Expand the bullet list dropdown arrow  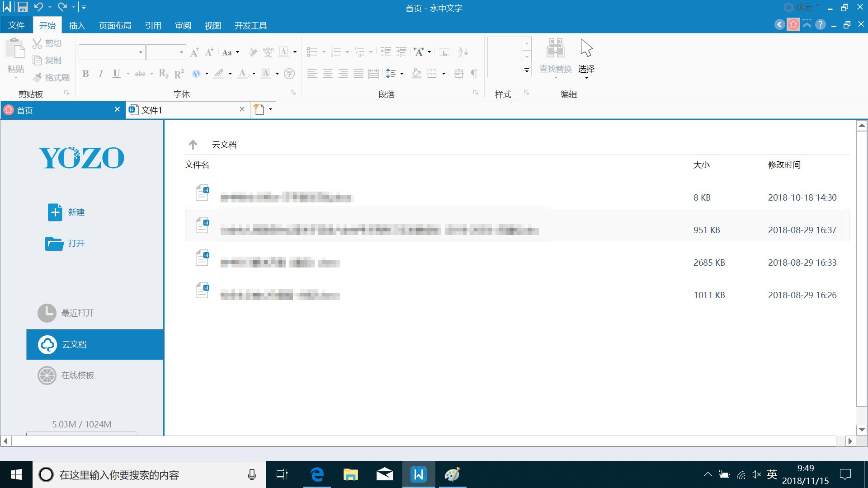[324, 52]
